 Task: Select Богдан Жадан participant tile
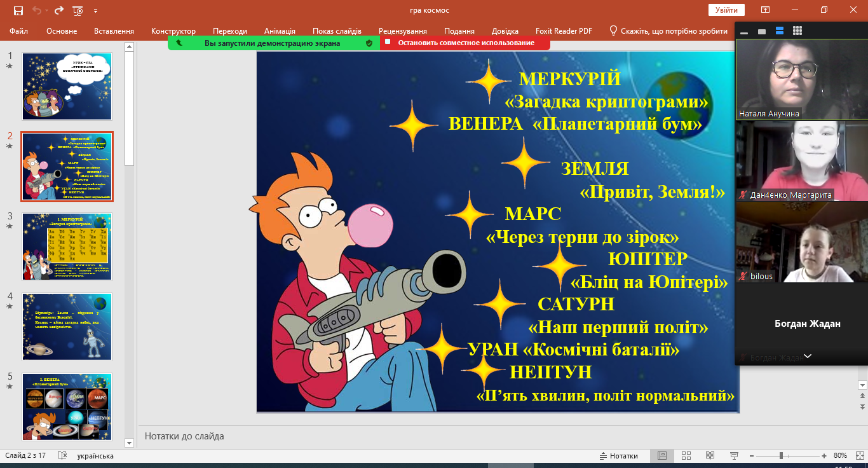click(x=802, y=324)
